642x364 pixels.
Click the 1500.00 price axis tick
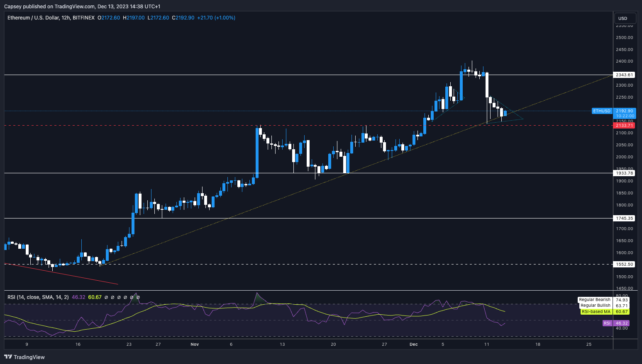[625, 277]
